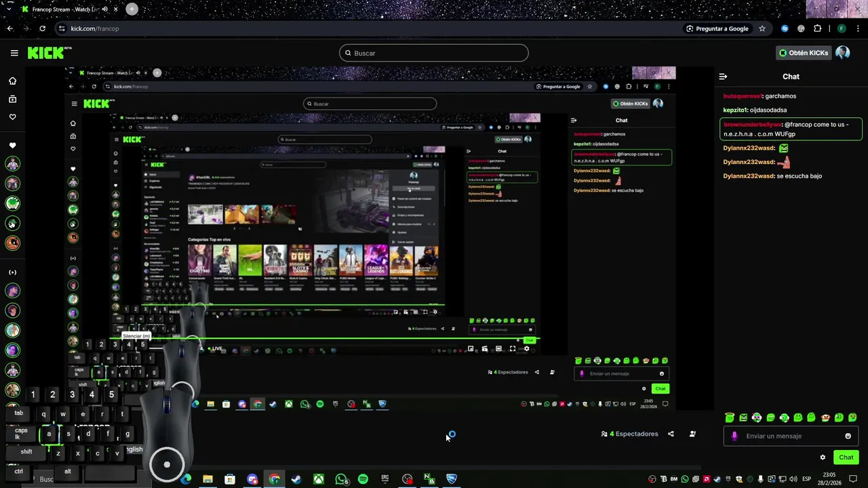Image resolution: width=868 pixels, height=488 pixels.
Task: Open the Chrome three-dot menu
Action: (857, 28)
